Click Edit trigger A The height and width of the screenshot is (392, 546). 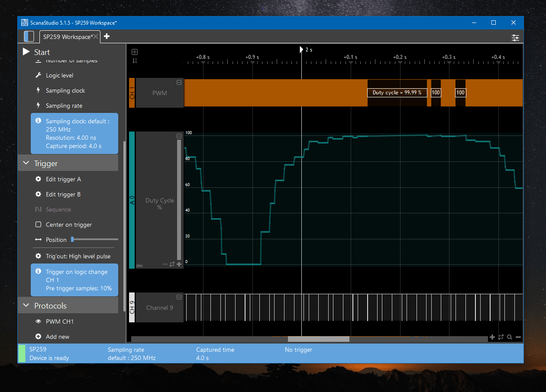point(63,179)
